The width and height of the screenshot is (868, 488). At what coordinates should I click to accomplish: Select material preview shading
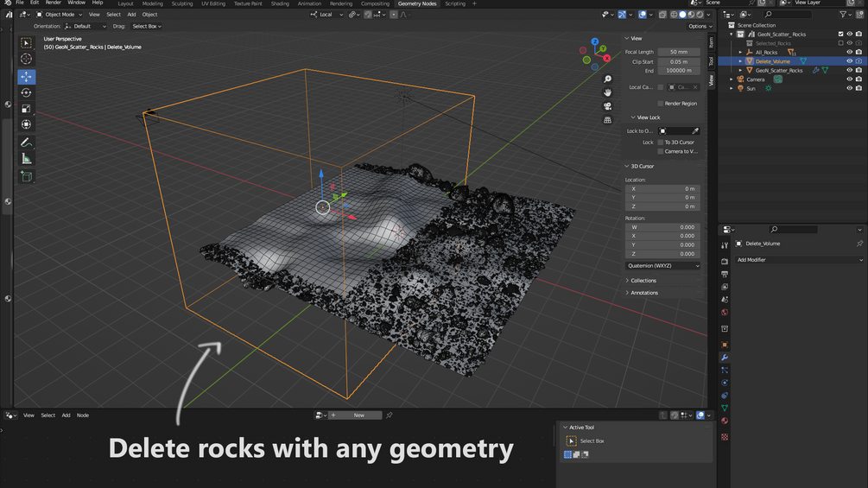(x=692, y=15)
